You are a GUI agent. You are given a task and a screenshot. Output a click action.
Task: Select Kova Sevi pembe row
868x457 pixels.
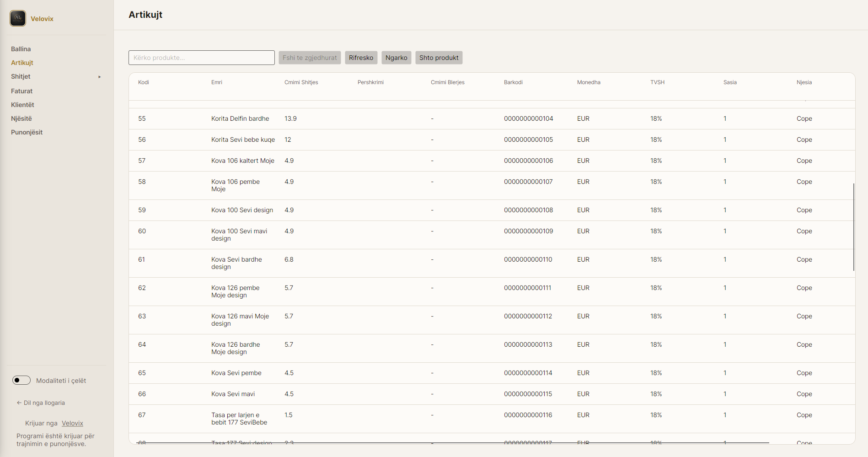pyautogui.click(x=492, y=373)
